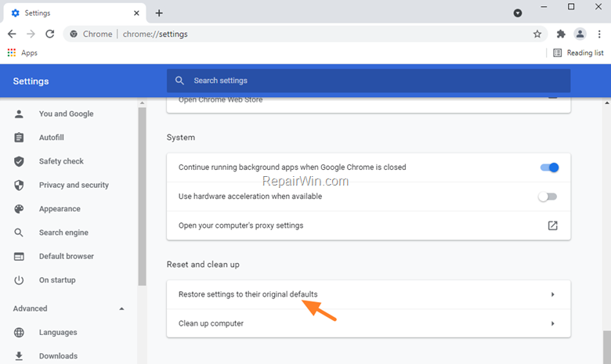Open Restore settings to their original defaults
611x364 pixels.
369,294
